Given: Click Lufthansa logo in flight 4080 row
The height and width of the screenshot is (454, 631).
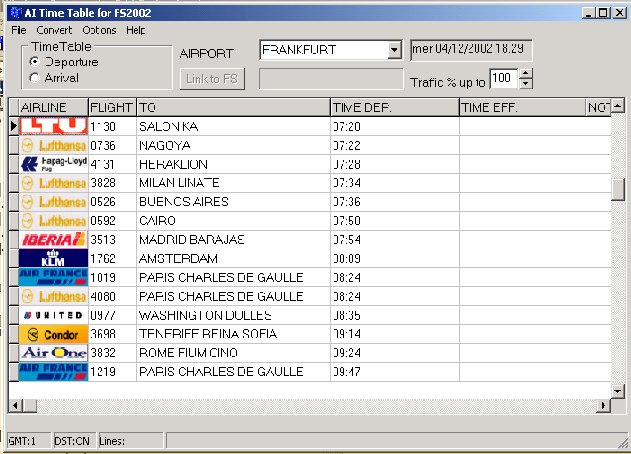Looking at the screenshot, I should (x=54, y=296).
